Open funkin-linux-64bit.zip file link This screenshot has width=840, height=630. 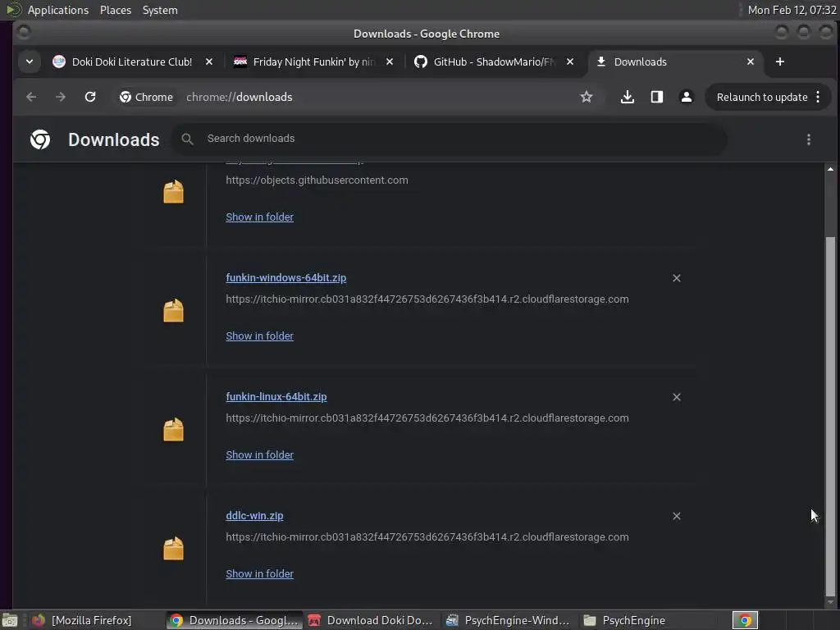click(276, 396)
